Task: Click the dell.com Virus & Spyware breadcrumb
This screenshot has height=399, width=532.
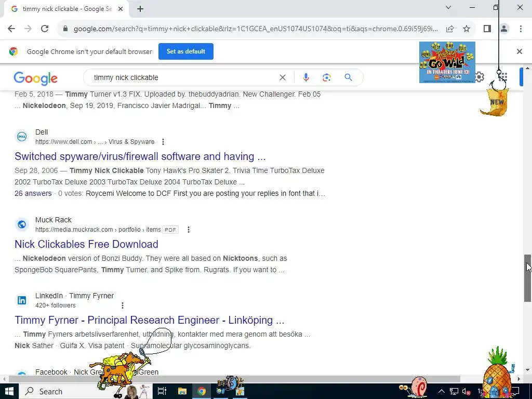Action: tap(95, 142)
